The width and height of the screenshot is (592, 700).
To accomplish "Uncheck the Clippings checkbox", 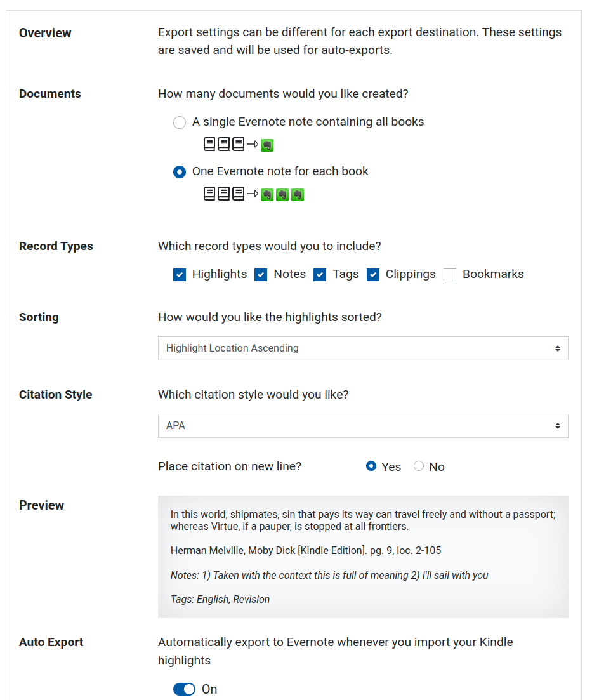I will click(373, 275).
